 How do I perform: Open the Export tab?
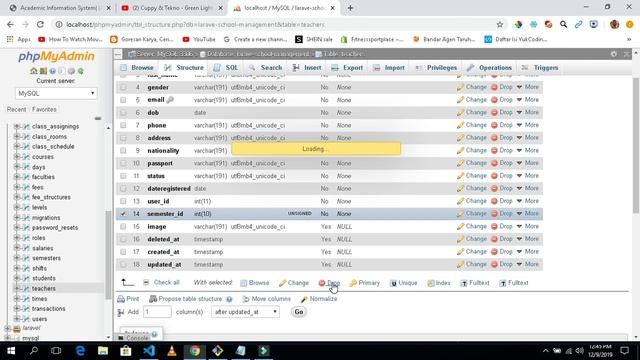point(347,68)
